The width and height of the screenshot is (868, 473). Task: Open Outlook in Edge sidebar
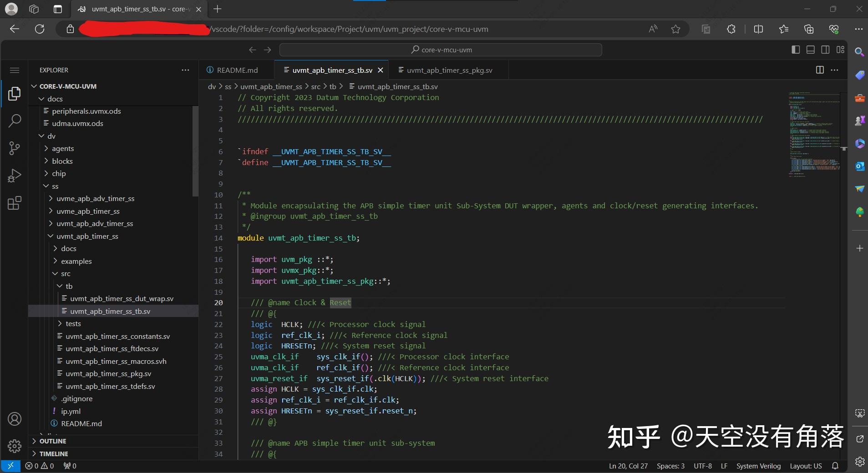click(x=859, y=166)
